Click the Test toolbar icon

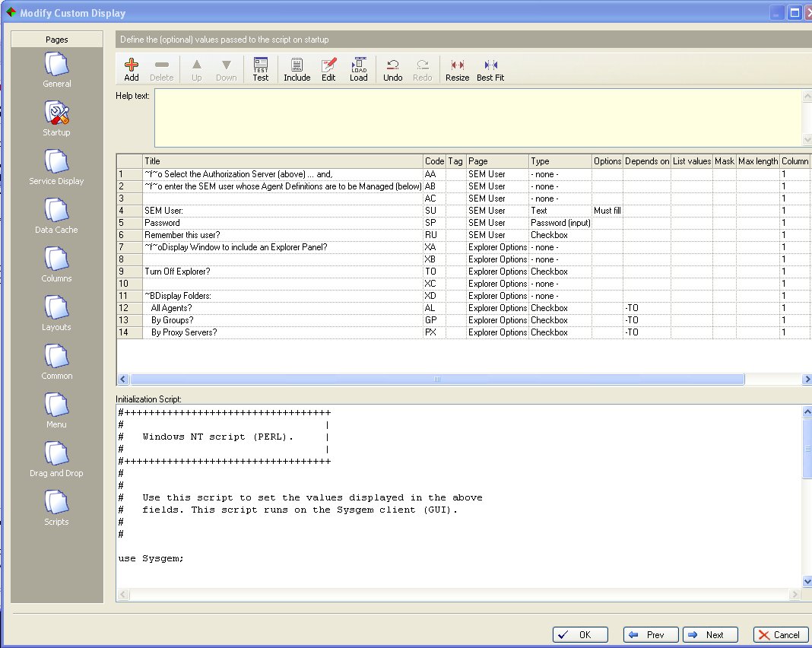261,69
